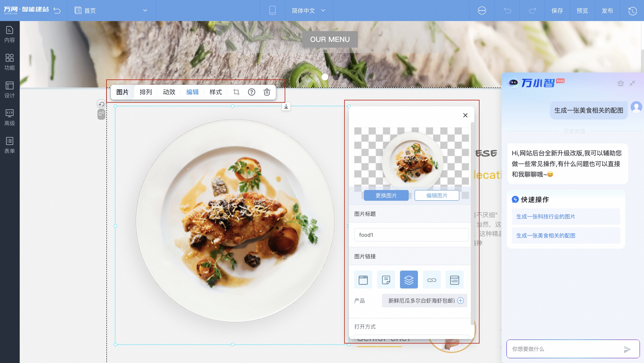Select the 图片 tab in image toolbar
The height and width of the screenshot is (363, 644).
coord(122,92)
